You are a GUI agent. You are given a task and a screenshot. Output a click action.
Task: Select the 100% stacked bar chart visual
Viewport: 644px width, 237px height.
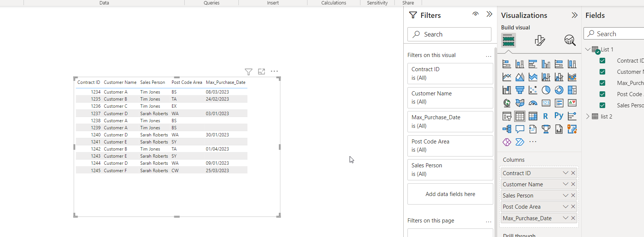[x=559, y=64]
